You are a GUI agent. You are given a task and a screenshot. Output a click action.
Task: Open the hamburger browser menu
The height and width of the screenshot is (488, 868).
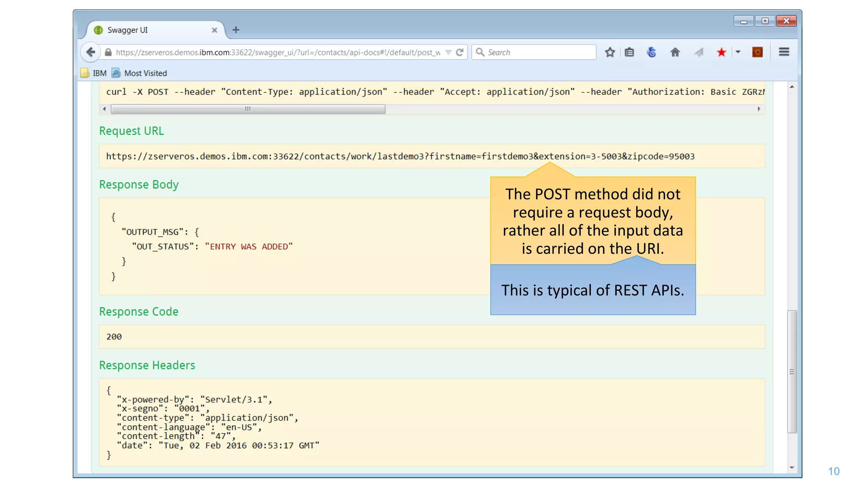click(784, 52)
